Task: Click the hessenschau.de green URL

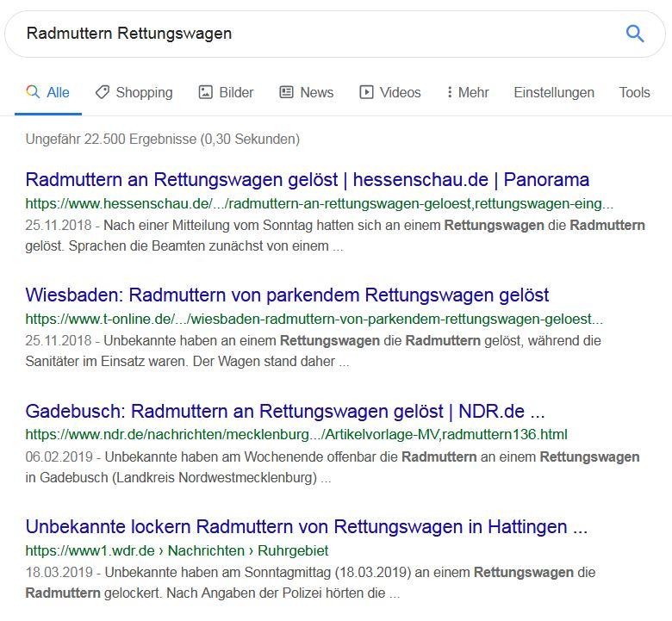Action: [320, 203]
